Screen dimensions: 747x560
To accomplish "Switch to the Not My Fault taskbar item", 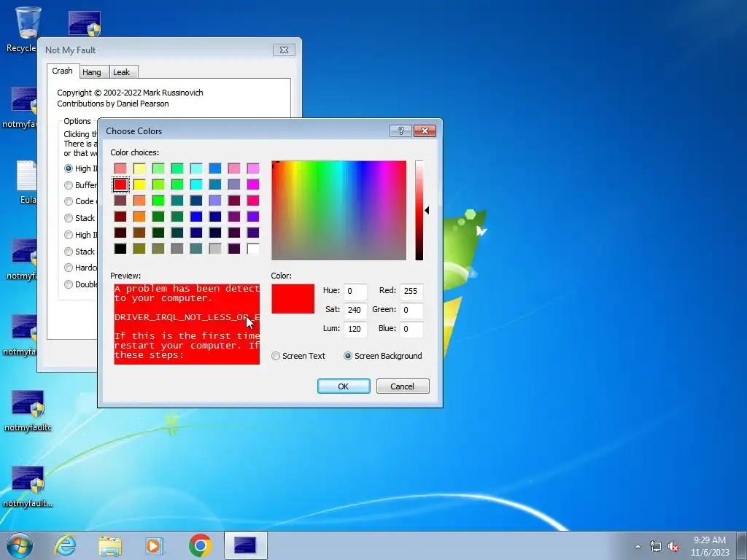I will tap(245, 545).
